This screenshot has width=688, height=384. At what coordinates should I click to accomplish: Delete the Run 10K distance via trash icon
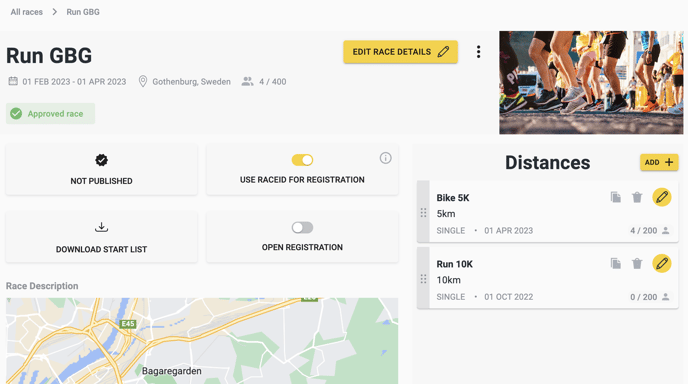(637, 264)
